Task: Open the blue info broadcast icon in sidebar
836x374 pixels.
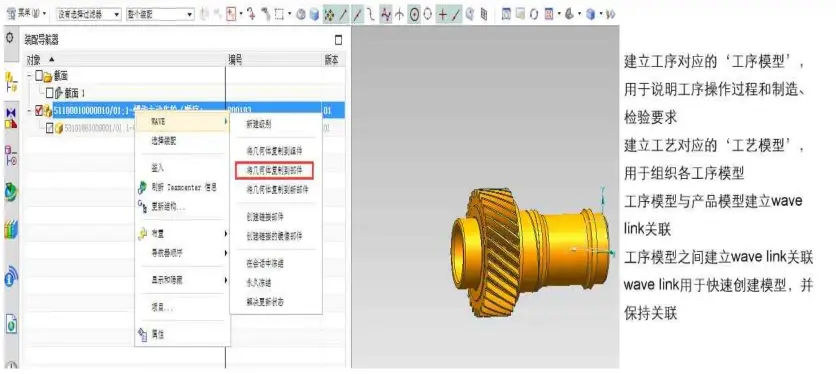Action: tap(11, 276)
